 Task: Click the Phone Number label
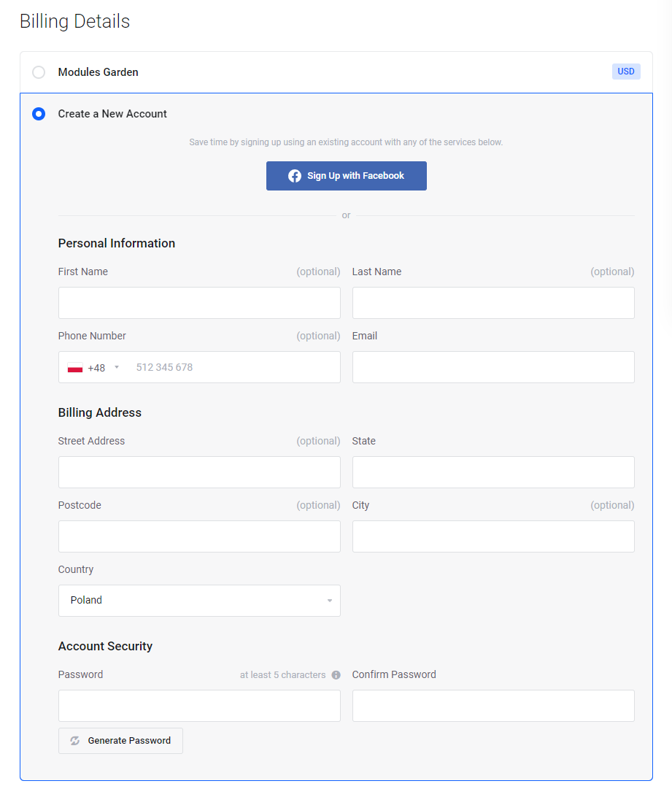tap(92, 336)
